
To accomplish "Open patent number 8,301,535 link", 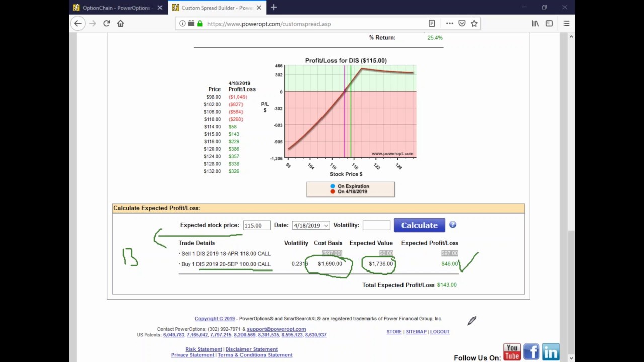I will [268, 335].
